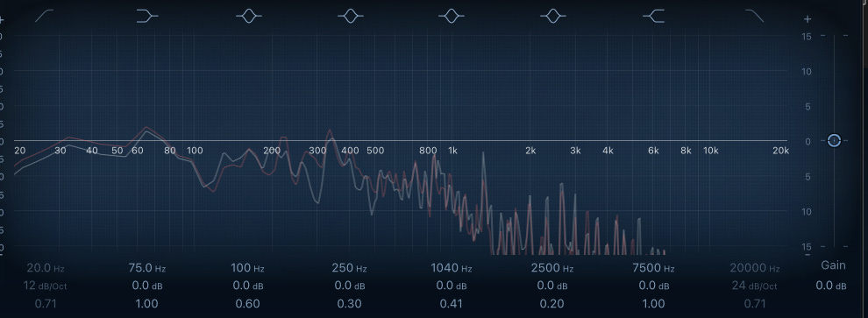Select the 0.0 dB gain under 7500 Hz
The height and width of the screenshot is (318, 868).
(x=654, y=286)
